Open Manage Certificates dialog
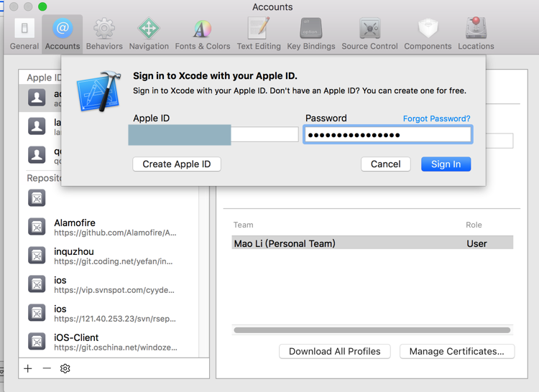 click(x=457, y=351)
